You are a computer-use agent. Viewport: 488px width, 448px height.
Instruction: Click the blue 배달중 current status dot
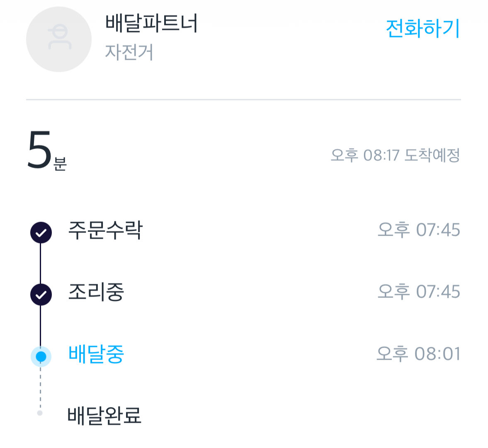click(x=41, y=356)
